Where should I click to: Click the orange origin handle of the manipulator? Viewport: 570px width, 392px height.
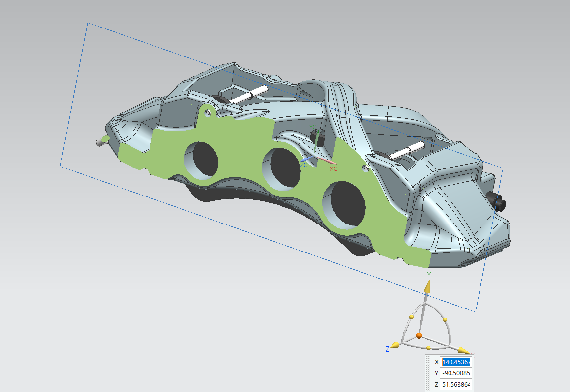click(419, 336)
